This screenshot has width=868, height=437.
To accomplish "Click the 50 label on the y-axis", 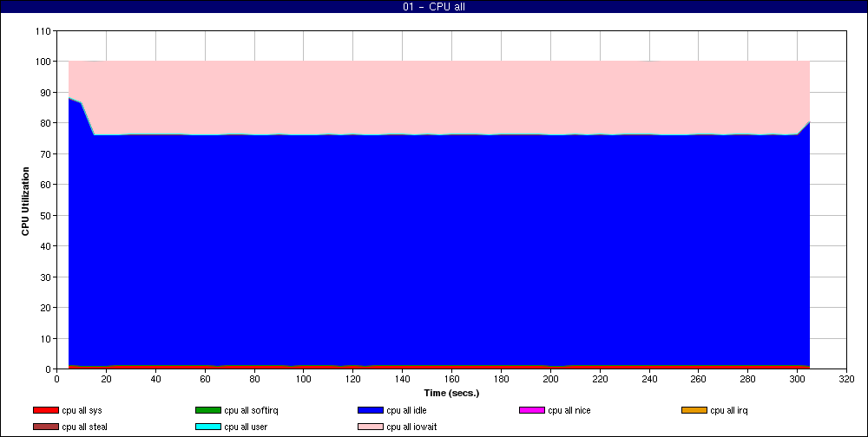I will tap(47, 215).
